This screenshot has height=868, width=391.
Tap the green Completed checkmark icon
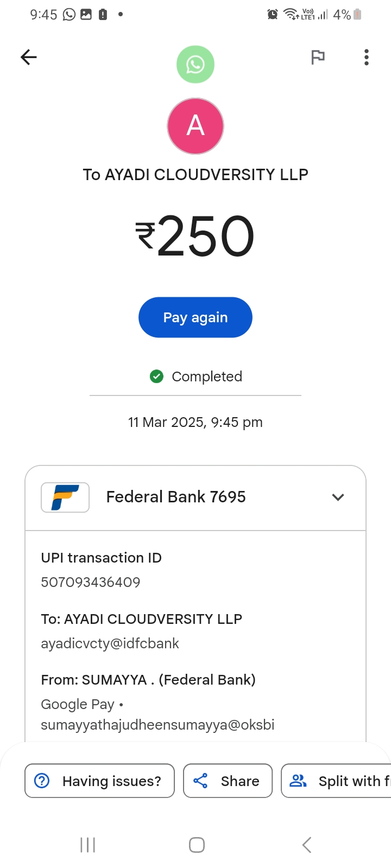pyautogui.click(x=156, y=376)
